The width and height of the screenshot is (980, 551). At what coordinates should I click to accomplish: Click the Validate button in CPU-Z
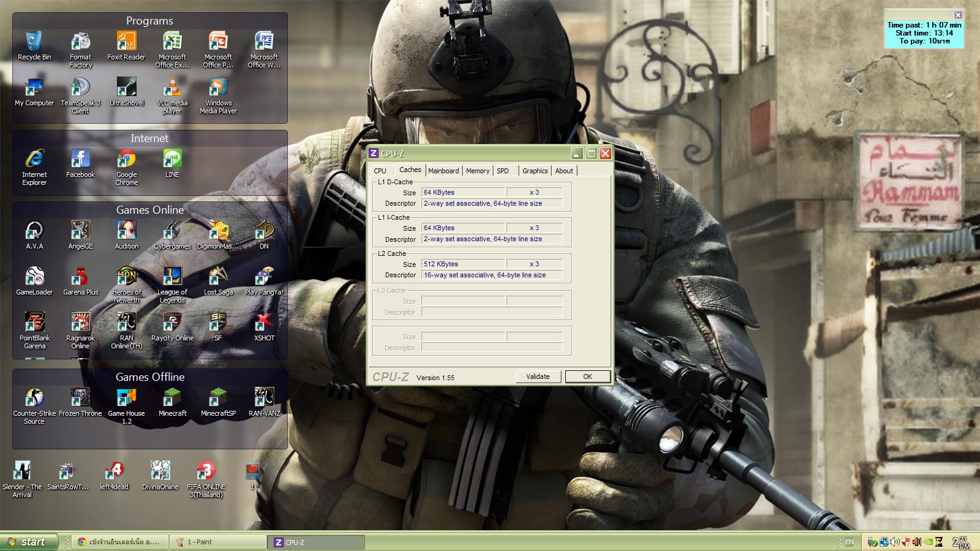pyautogui.click(x=538, y=377)
